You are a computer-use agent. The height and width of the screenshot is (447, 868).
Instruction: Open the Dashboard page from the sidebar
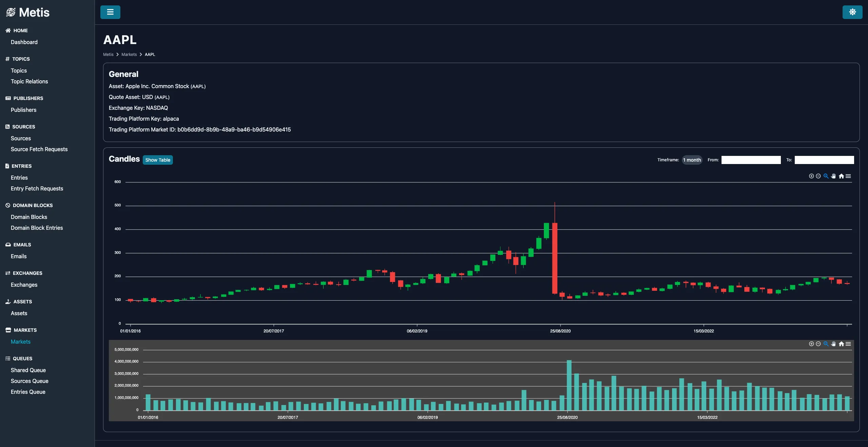pyautogui.click(x=24, y=42)
